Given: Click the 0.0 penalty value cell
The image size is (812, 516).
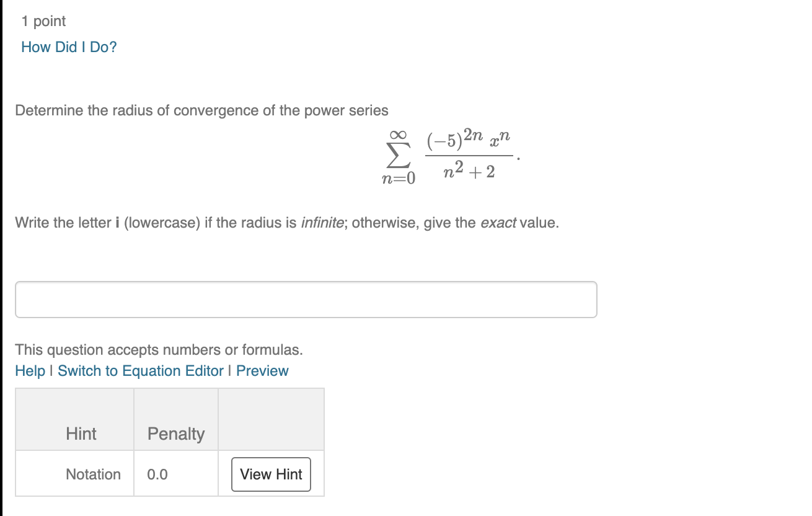Looking at the screenshot, I should 176,474.
